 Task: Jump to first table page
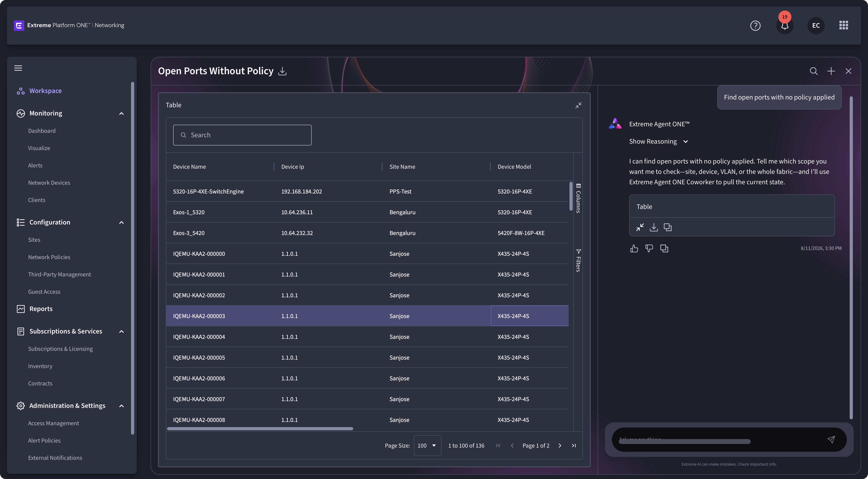pyautogui.click(x=498, y=446)
